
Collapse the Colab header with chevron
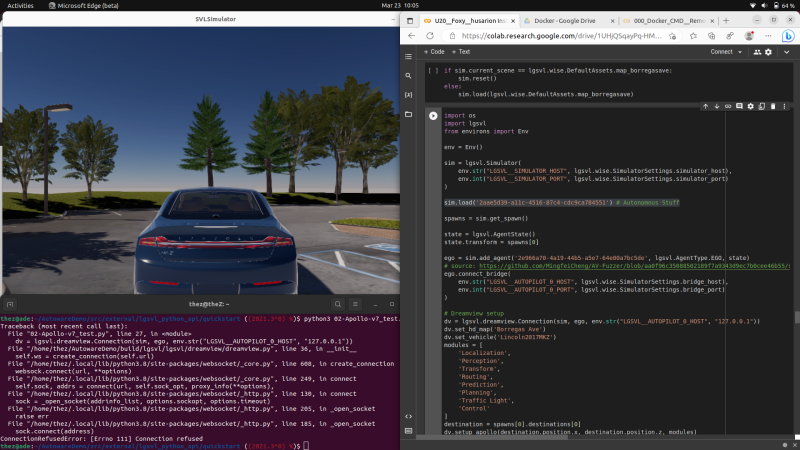(x=788, y=51)
